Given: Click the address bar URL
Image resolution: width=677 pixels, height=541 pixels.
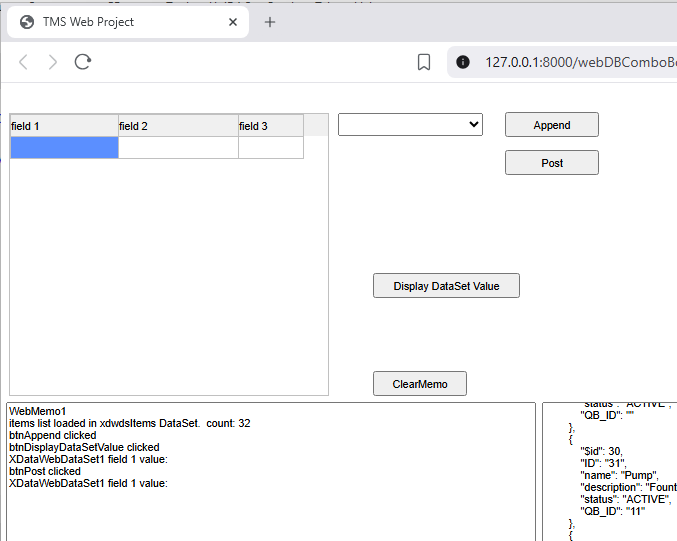Looking at the screenshot, I should click(x=580, y=62).
